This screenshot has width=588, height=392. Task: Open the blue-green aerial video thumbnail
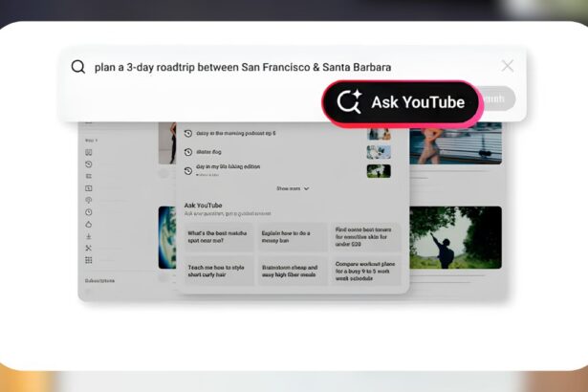(167, 237)
